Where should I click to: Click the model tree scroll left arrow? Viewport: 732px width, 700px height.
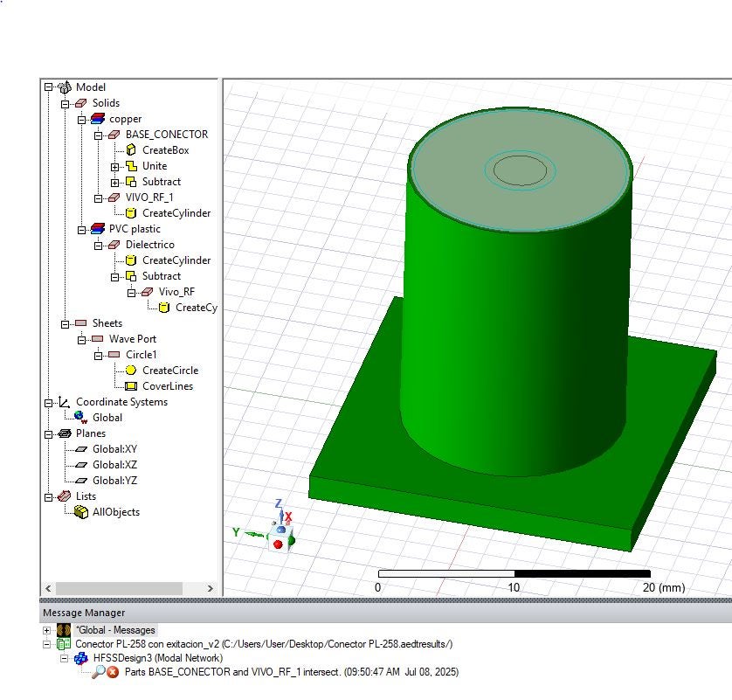(x=48, y=588)
